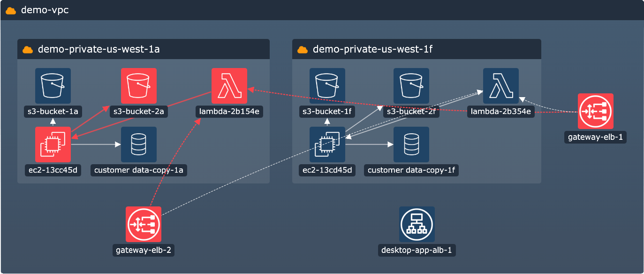Click the red lambda-2b154e function icon

point(229,86)
